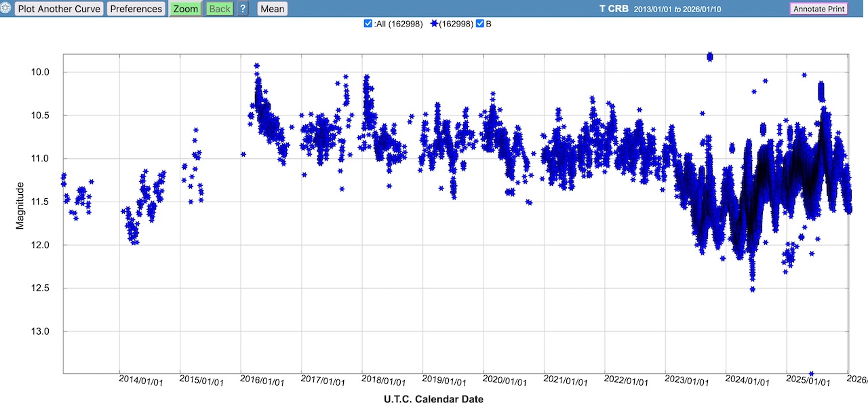Click the Plot Another Curve button
868x414 pixels.
(x=59, y=9)
